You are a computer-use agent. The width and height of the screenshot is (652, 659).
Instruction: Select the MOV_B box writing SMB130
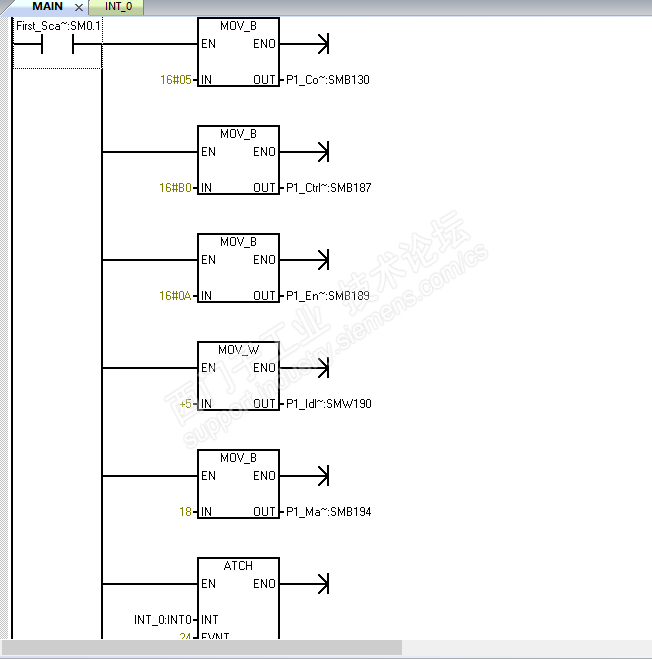(238, 52)
